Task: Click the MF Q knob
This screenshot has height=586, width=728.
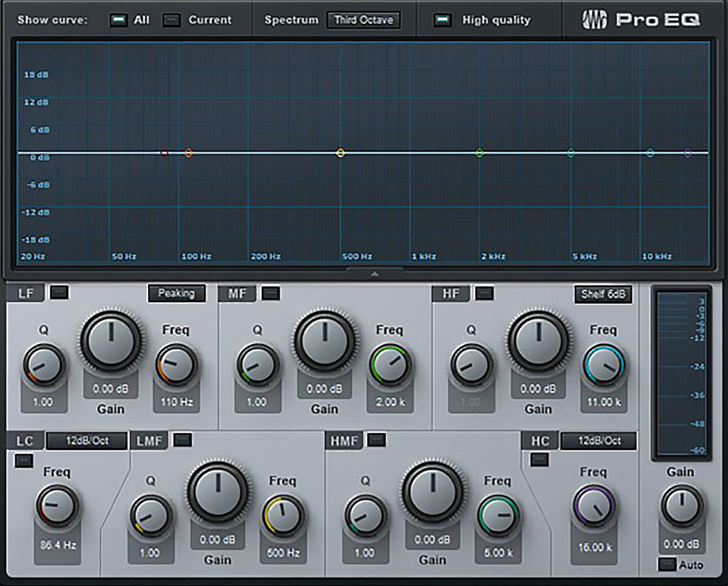Action: [257, 365]
